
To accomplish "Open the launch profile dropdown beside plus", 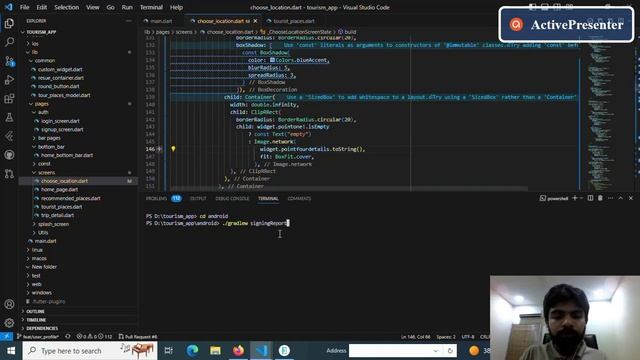I will pos(581,198).
